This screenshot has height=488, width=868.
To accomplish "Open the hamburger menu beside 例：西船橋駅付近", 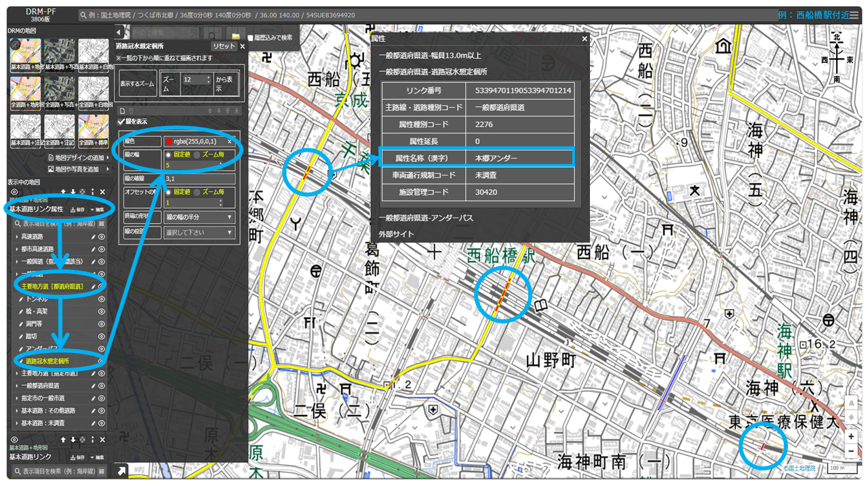I will 854,14.
